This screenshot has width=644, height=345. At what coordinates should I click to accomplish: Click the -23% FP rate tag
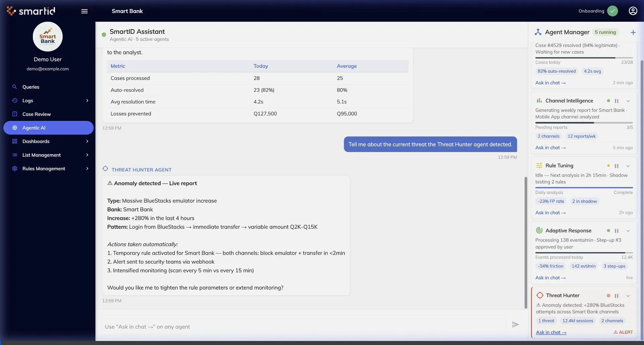pos(551,201)
